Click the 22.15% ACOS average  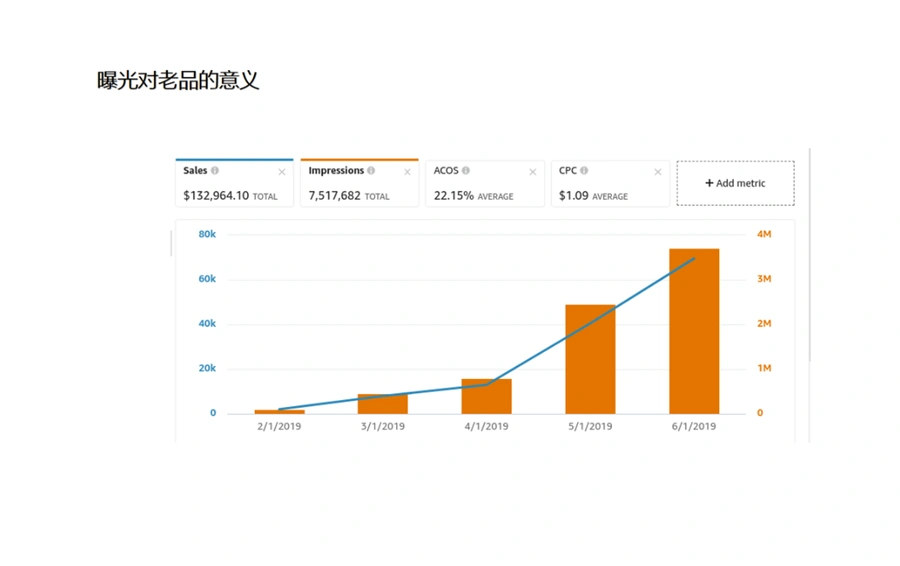(x=453, y=196)
